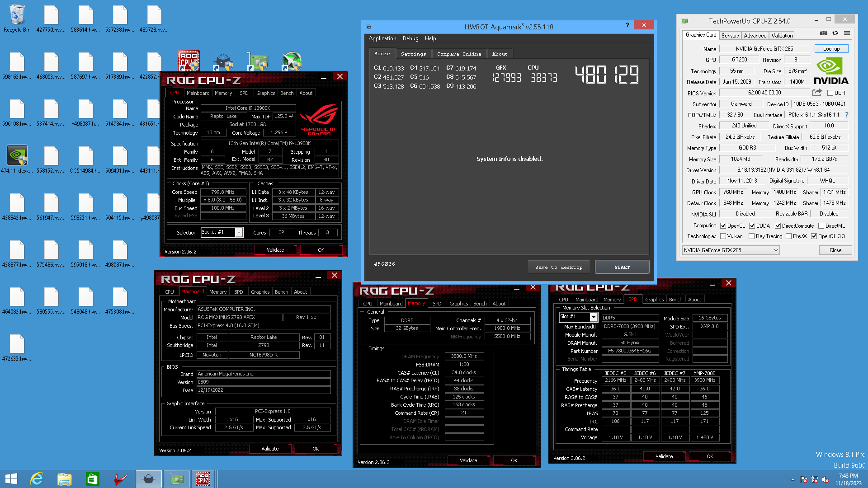Switch to the Sensors tab in GPU-Z
The width and height of the screenshot is (868, 488).
click(x=730, y=36)
